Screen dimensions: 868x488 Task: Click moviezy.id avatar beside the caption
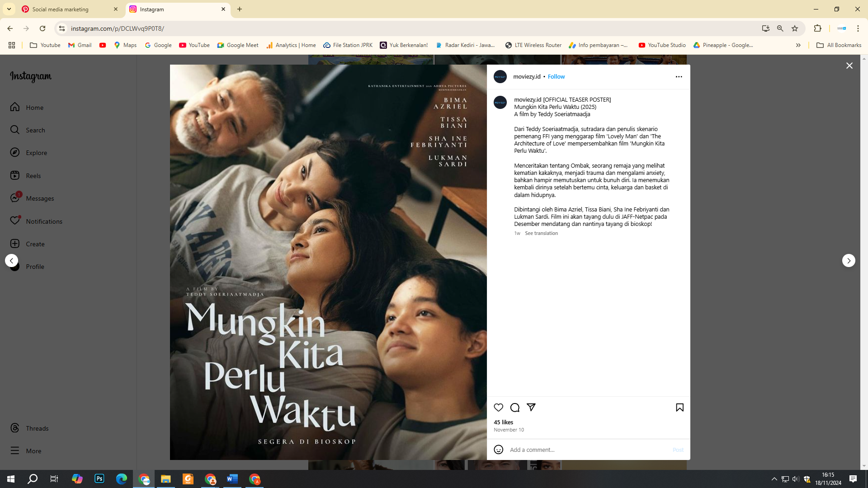[x=500, y=103]
